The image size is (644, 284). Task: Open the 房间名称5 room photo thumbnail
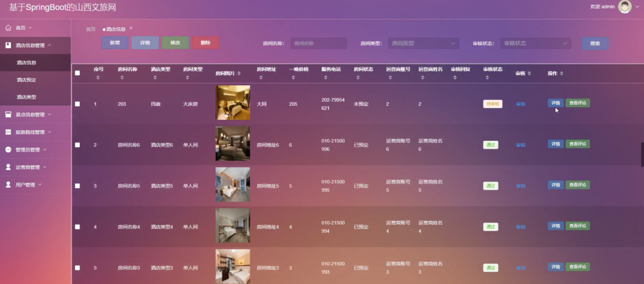click(x=233, y=184)
